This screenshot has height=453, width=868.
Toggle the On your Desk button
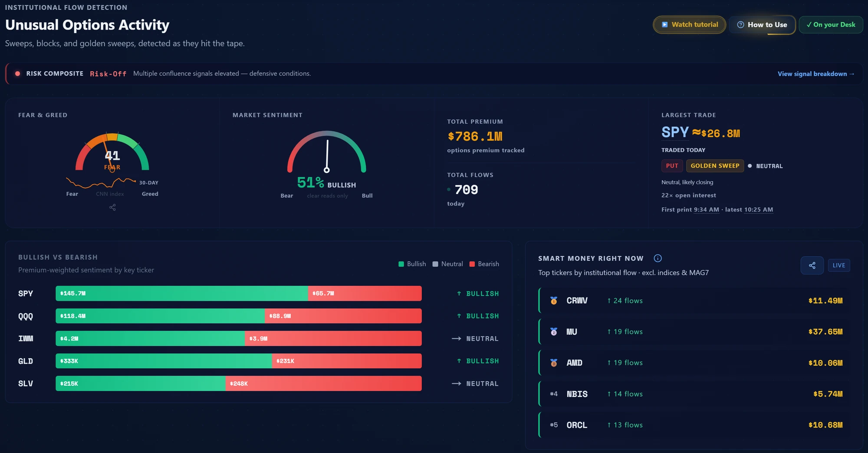[831, 25]
